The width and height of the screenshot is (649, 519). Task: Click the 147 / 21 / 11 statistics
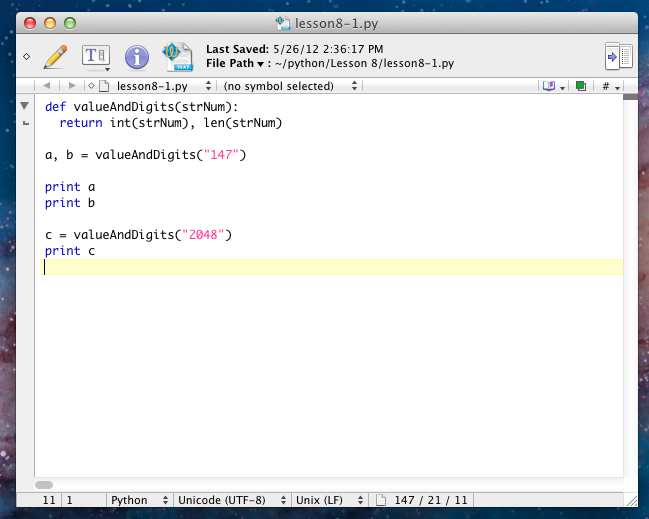click(430, 500)
